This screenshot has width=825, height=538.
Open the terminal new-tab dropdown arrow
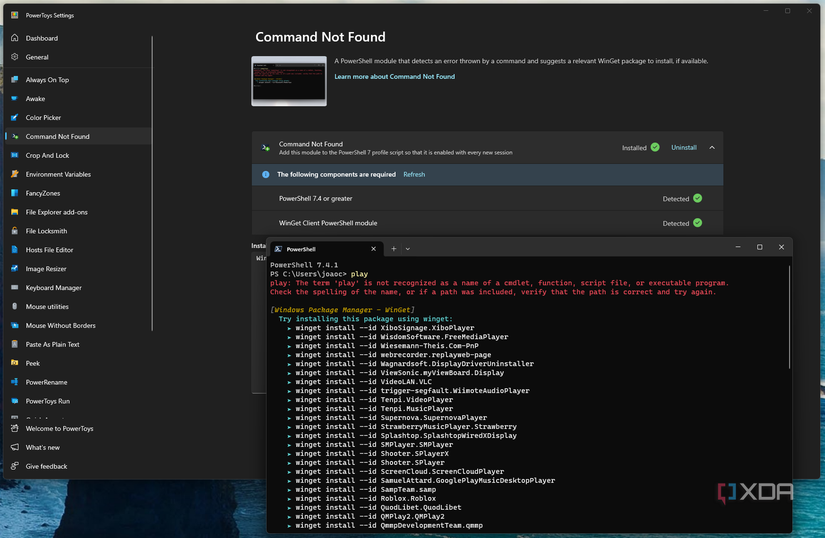(x=408, y=249)
